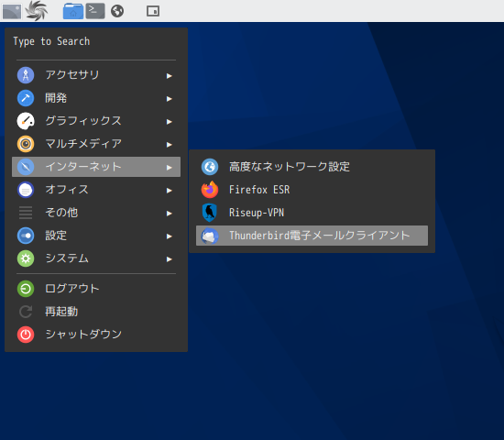Click the オフィス document icon

(26, 190)
